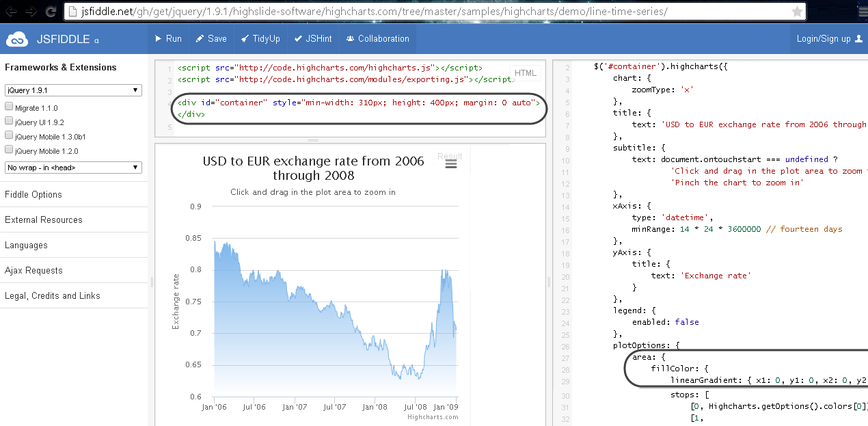Open the chart's hamburger export menu
Image resolution: width=868 pixels, height=426 pixels.
pyautogui.click(x=450, y=164)
